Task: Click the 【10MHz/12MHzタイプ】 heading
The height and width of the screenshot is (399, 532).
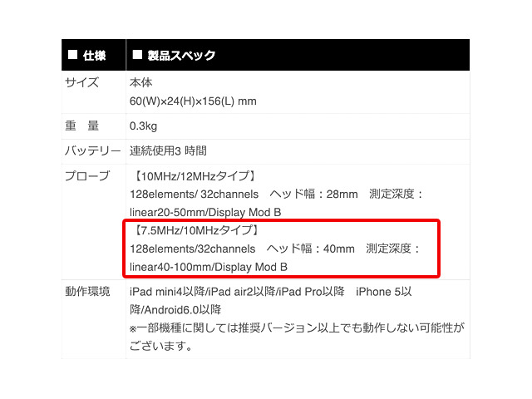Action: 195,176
